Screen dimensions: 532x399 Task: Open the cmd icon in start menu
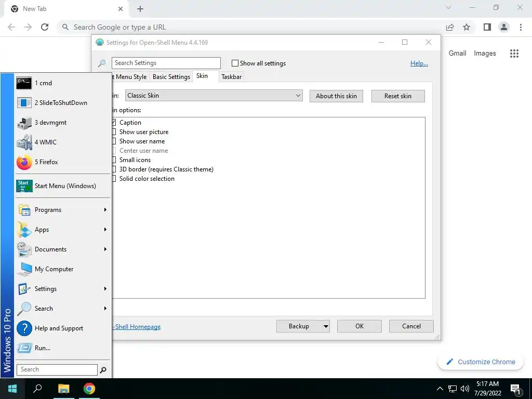point(24,83)
